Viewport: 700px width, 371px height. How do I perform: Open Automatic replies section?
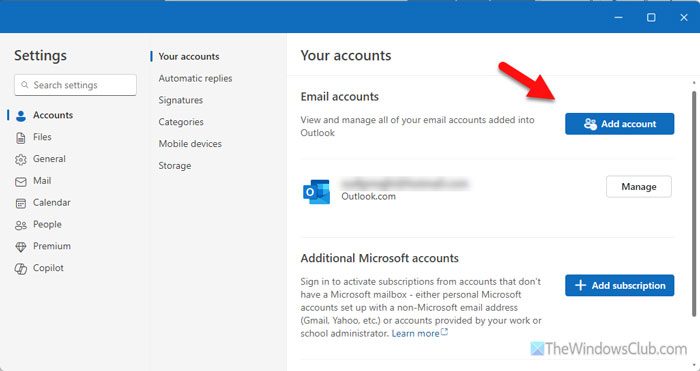pyautogui.click(x=195, y=79)
